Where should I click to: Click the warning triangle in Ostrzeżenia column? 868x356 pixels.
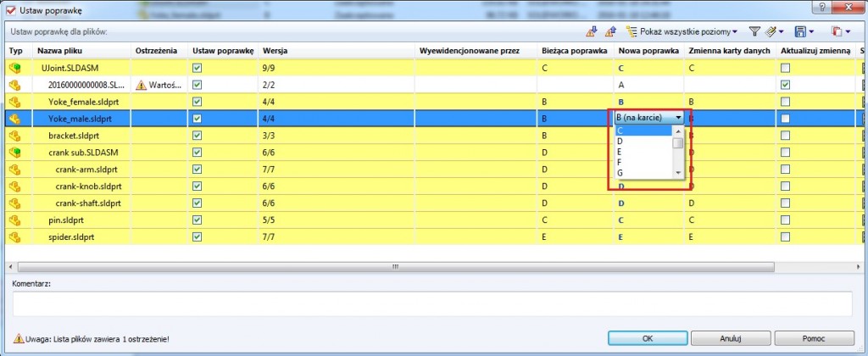[x=142, y=85]
